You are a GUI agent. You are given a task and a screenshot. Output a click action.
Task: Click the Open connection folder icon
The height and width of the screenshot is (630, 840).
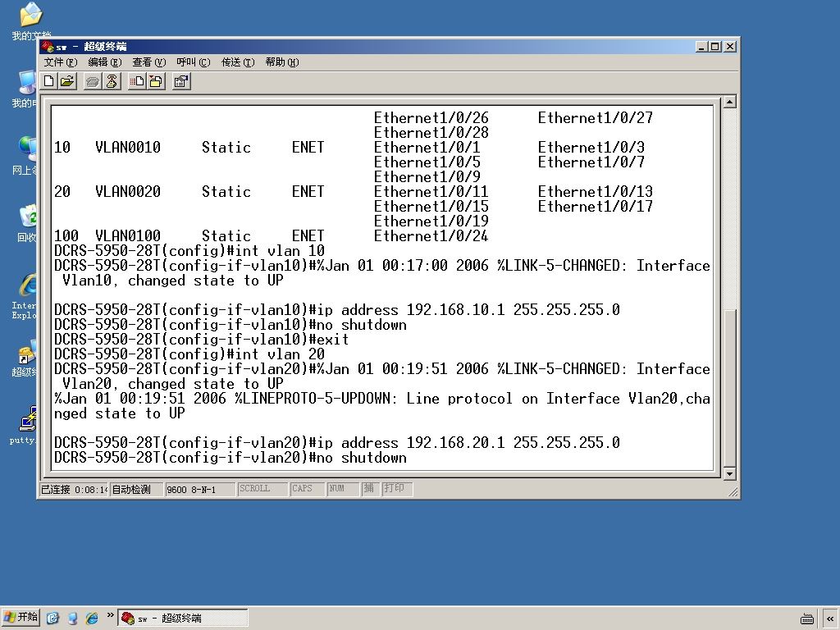coord(67,81)
